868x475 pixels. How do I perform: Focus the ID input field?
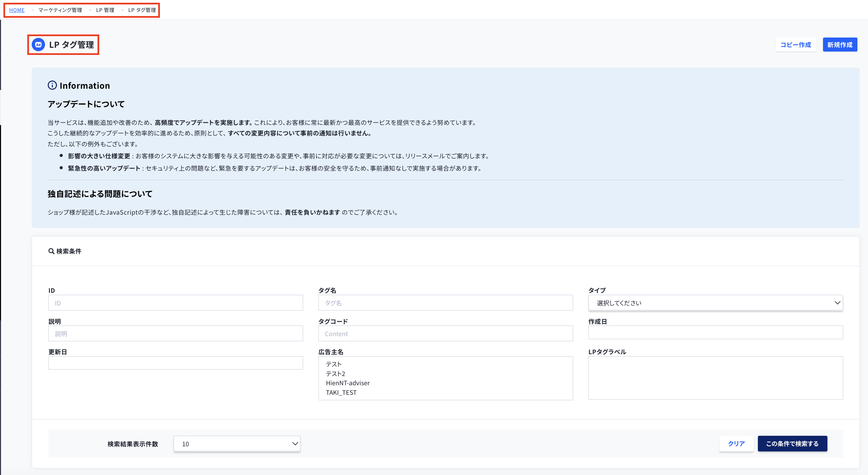click(176, 303)
